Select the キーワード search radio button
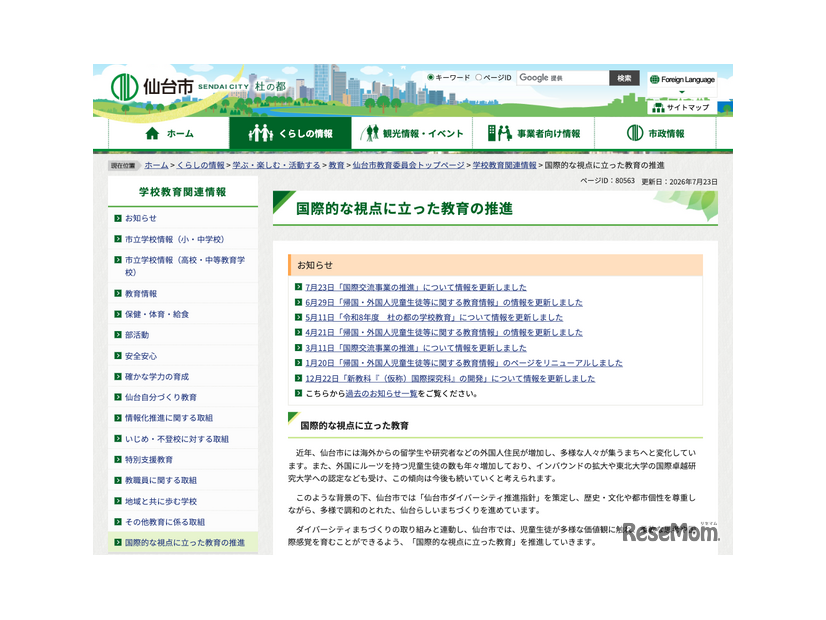Viewport: 826px width, 620px height. pos(430,77)
